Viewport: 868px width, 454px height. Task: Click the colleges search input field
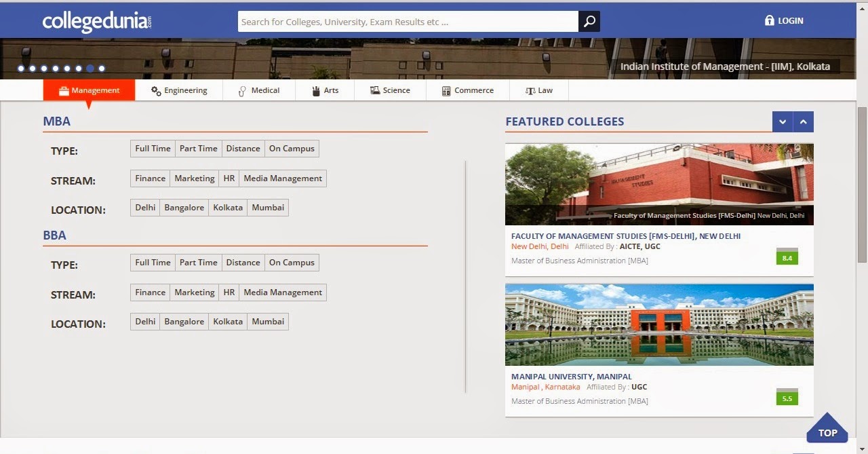[408, 22]
